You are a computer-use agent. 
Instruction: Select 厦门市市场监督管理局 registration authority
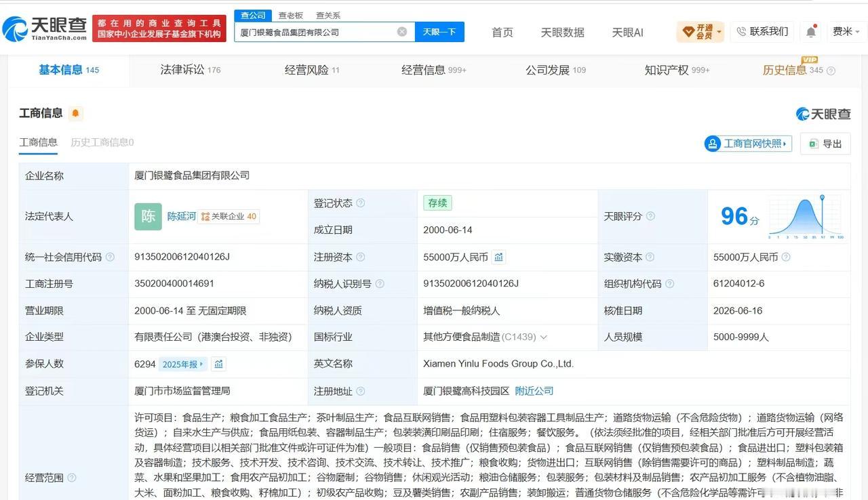182,391
